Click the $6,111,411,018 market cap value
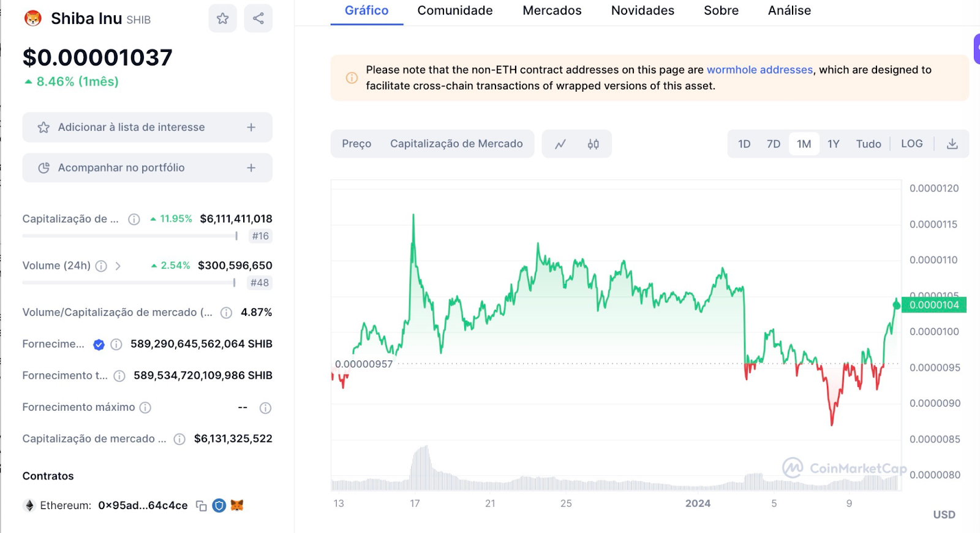The width and height of the screenshot is (980, 533). tap(236, 218)
